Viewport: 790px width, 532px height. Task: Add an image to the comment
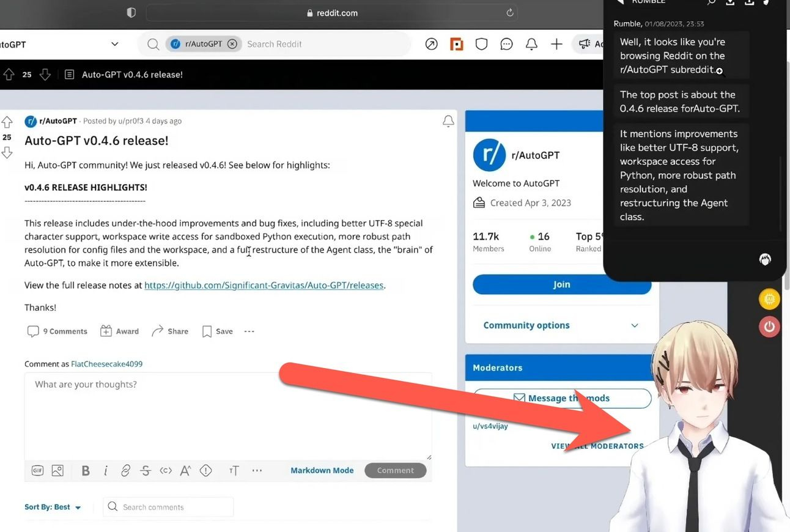pyautogui.click(x=57, y=470)
